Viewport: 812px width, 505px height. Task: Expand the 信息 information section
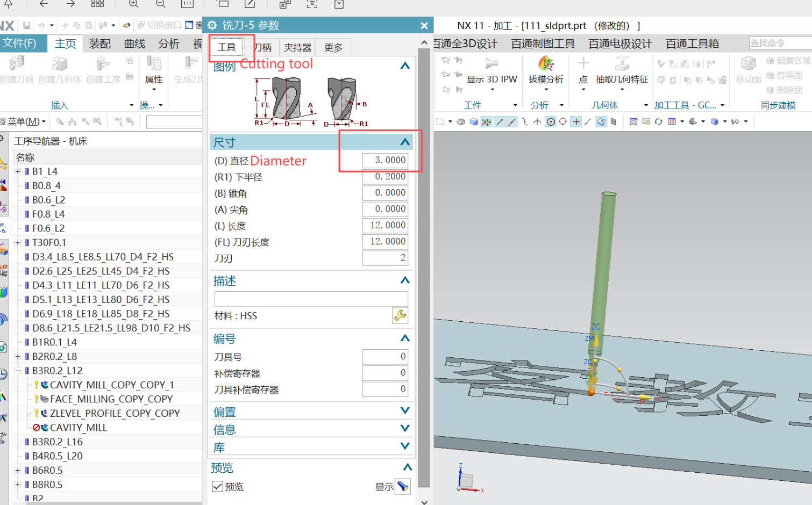pyautogui.click(x=405, y=429)
